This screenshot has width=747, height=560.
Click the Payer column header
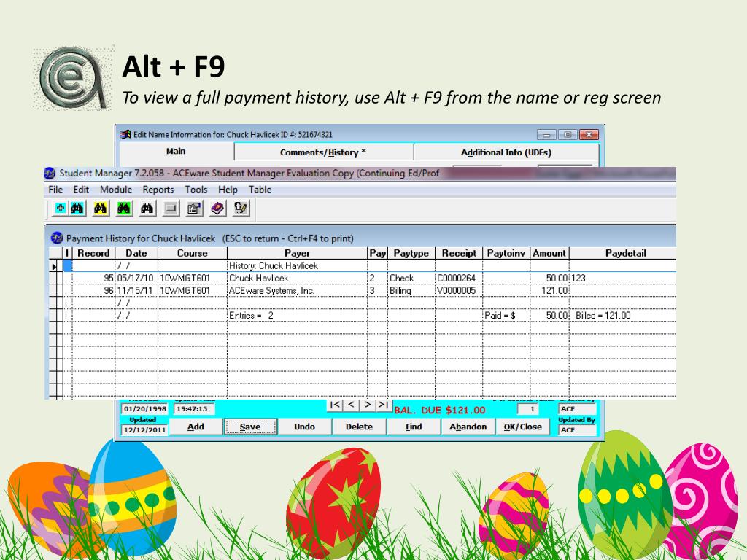coord(298,253)
